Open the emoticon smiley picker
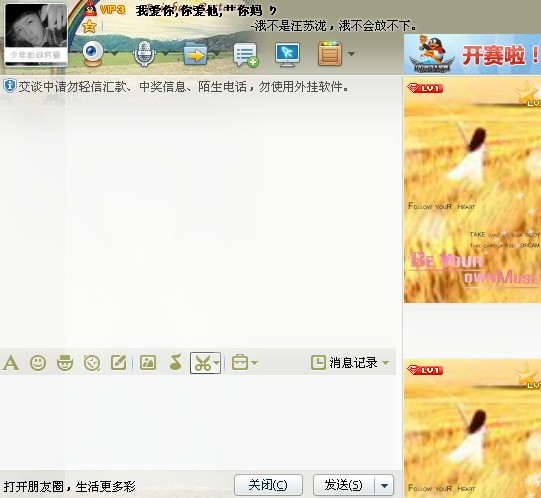This screenshot has width=541, height=498. point(38,363)
